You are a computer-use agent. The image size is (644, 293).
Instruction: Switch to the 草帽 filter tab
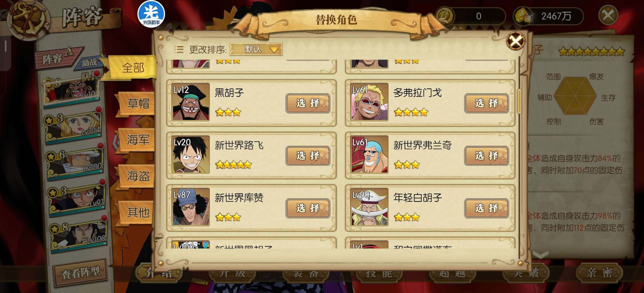click(138, 104)
